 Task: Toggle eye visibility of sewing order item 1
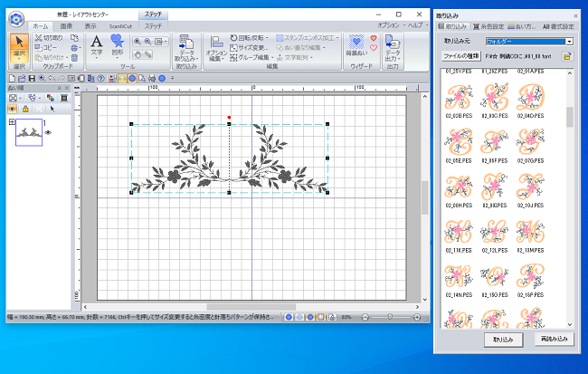pos(46,132)
